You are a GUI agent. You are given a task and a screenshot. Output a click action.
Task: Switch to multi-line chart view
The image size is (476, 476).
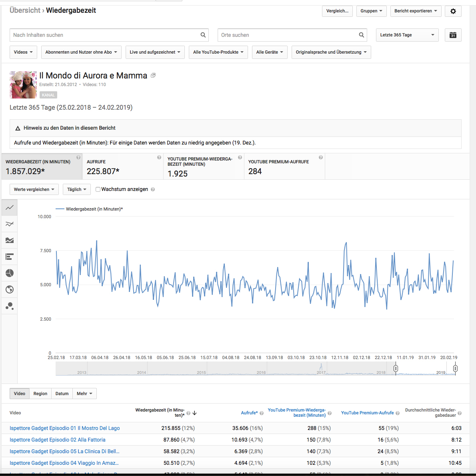[x=10, y=224]
